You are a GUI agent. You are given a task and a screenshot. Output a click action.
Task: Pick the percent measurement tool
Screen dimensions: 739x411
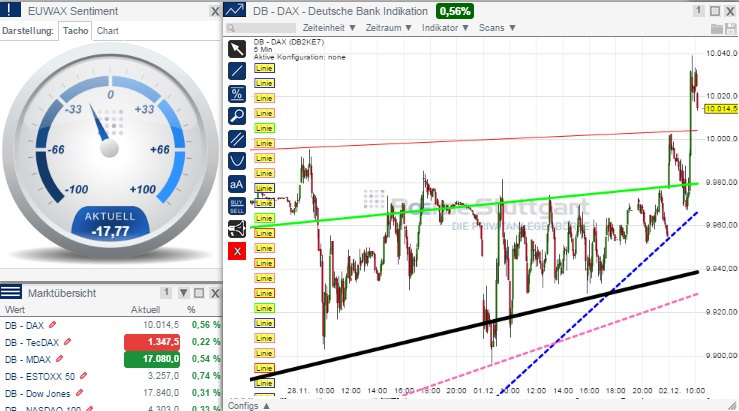237,94
